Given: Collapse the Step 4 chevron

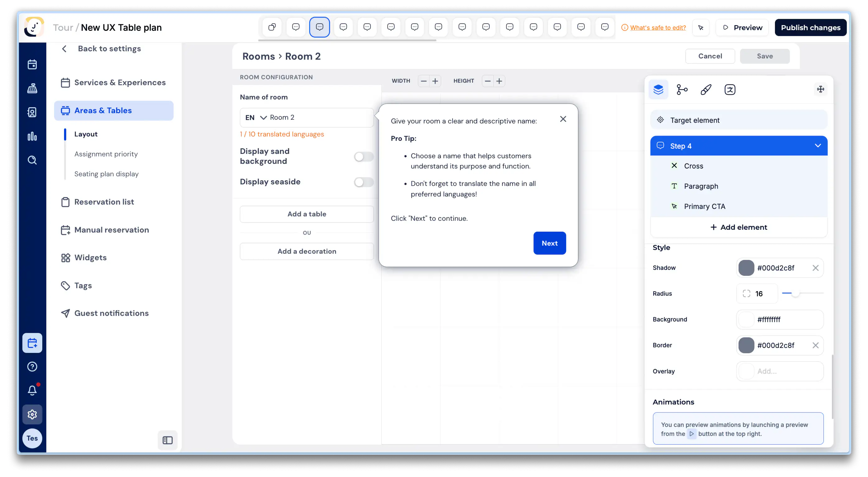Looking at the screenshot, I should (x=818, y=146).
